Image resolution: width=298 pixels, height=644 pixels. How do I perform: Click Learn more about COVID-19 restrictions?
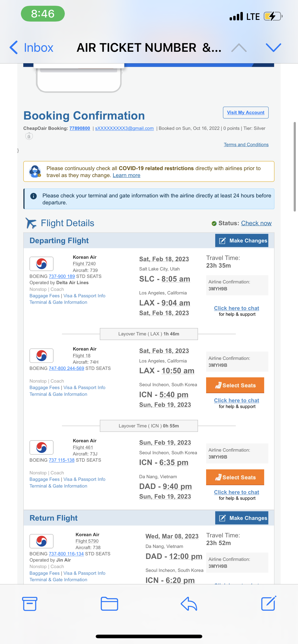click(126, 175)
